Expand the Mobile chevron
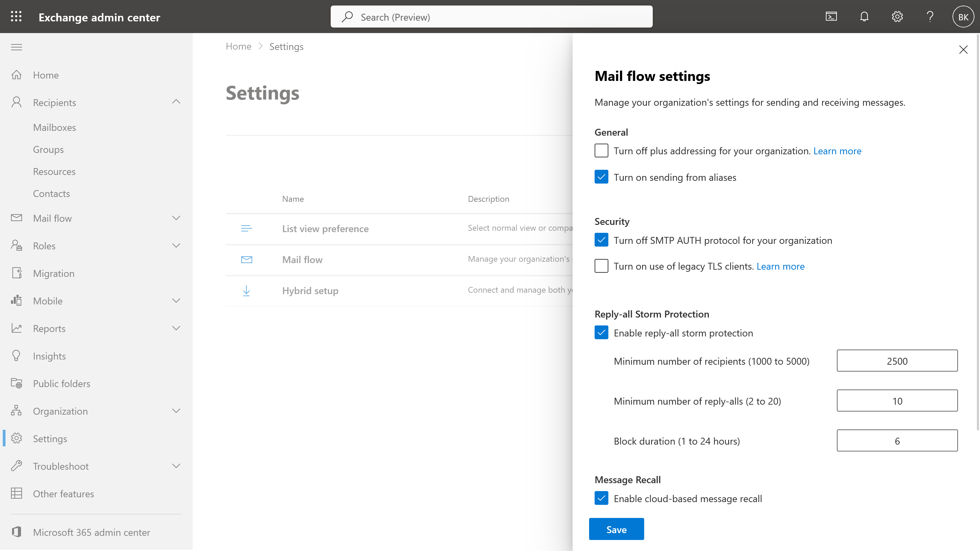Image resolution: width=980 pixels, height=551 pixels. [x=176, y=300]
